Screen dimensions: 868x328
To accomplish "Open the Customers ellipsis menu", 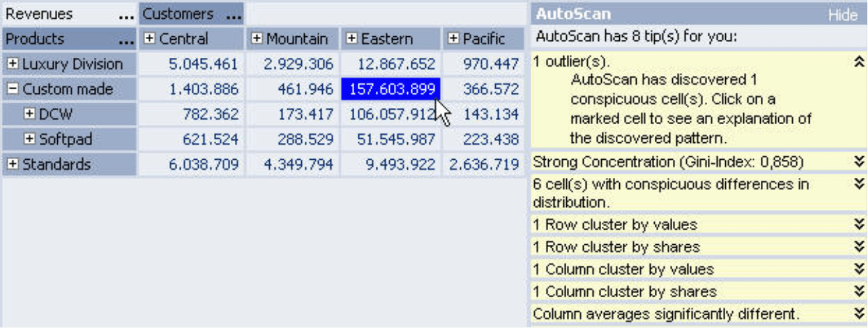I will [x=234, y=17].
